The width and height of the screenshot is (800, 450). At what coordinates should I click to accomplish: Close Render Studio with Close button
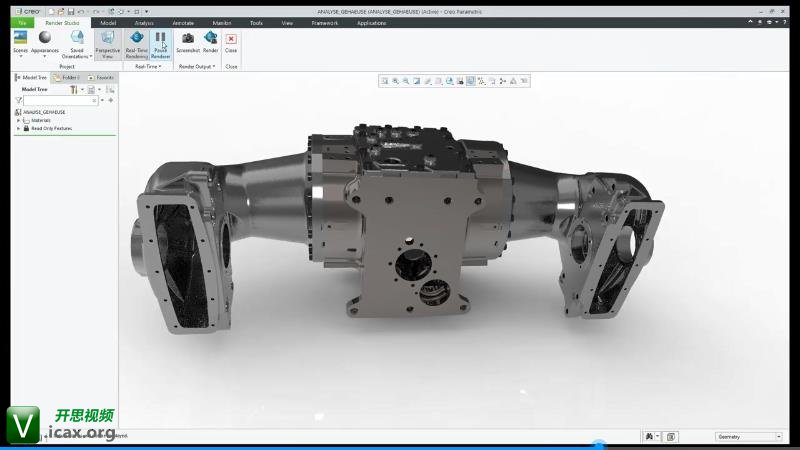231,42
